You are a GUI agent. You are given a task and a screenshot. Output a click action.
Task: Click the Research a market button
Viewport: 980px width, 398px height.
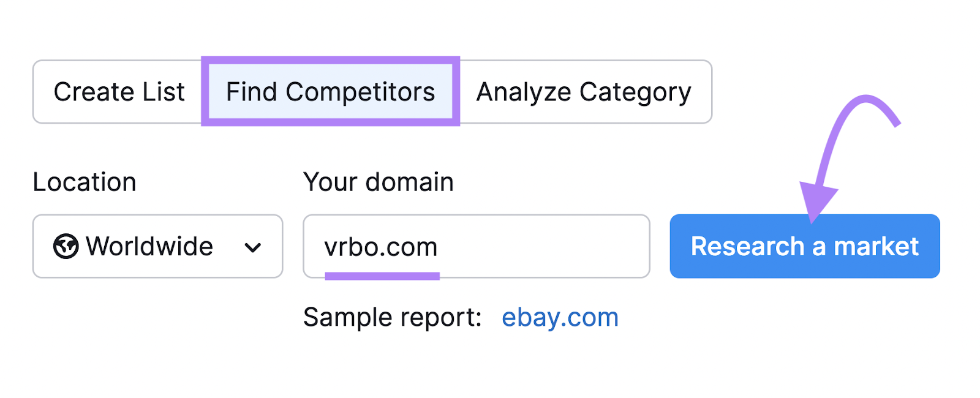pos(804,246)
